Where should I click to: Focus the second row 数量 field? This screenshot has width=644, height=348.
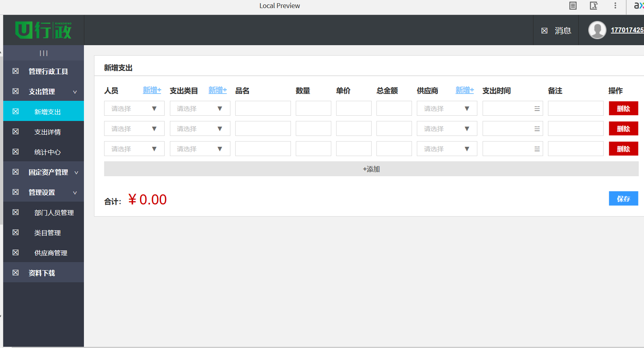[314, 129]
